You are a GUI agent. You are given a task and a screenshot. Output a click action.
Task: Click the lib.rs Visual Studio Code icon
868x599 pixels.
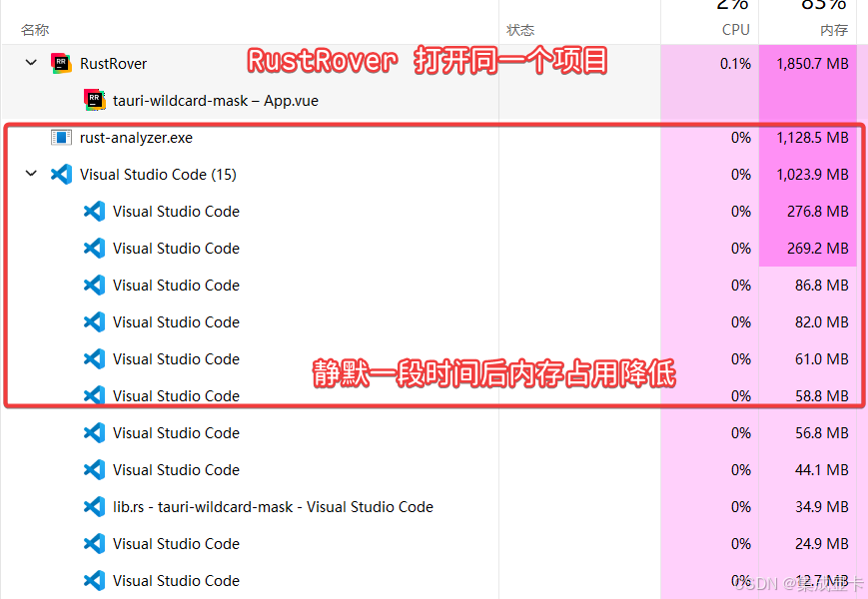(94, 506)
